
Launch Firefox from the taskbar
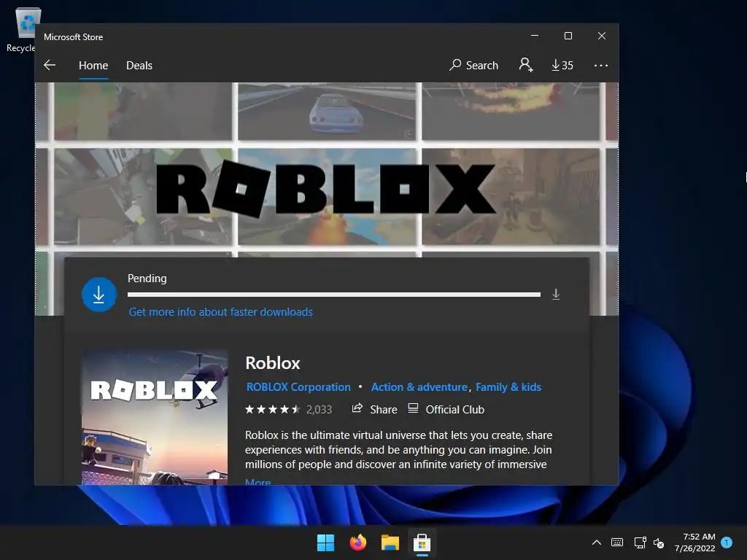pyautogui.click(x=357, y=542)
